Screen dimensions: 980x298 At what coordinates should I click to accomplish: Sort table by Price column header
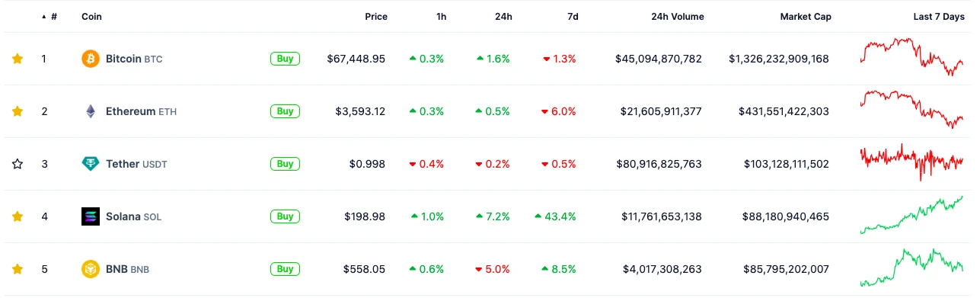[375, 17]
